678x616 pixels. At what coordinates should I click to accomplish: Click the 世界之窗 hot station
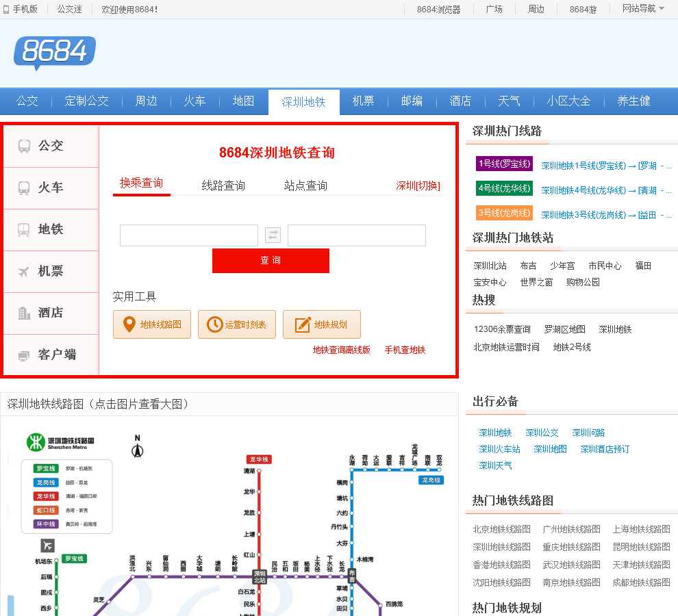pos(537,282)
